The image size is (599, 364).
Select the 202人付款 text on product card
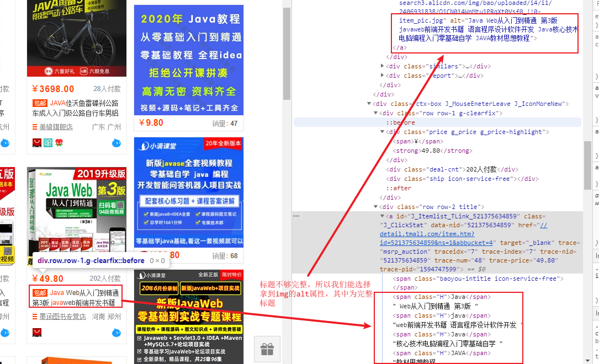click(x=105, y=279)
